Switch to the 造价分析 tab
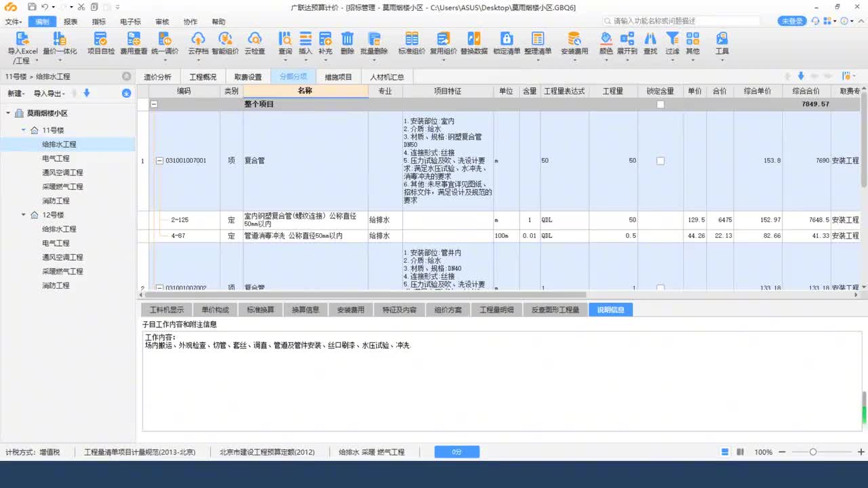Image resolution: width=868 pixels, height=488 pixels. 157,77
